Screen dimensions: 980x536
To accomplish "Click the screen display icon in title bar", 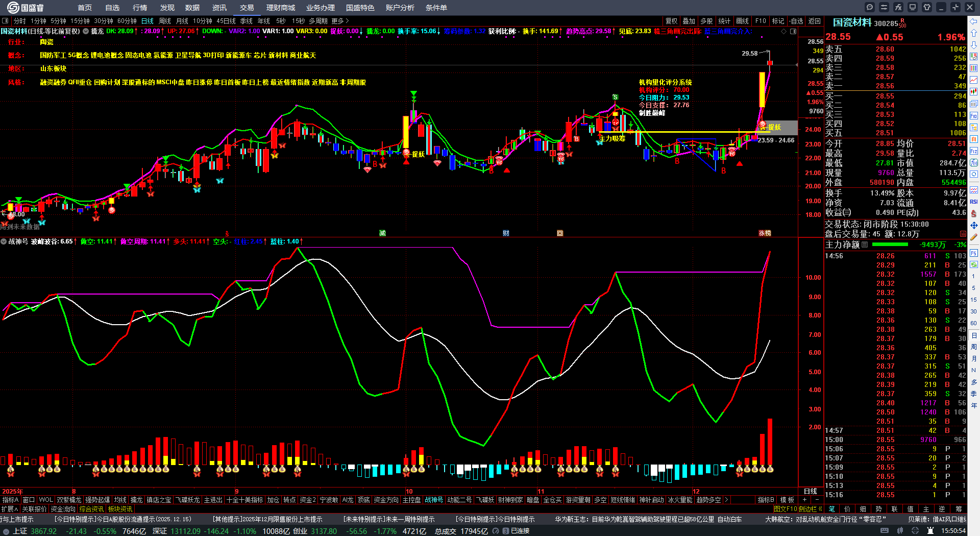I will tap(913, 7).
